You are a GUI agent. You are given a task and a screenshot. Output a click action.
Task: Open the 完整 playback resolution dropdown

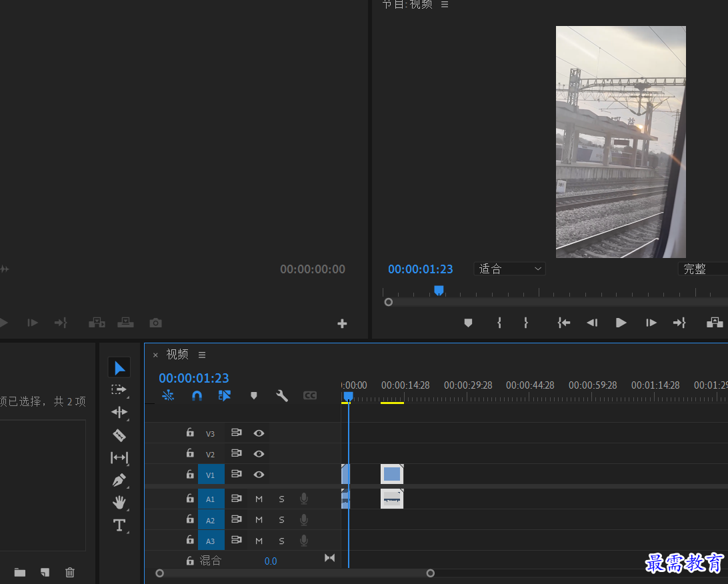[x=703, y=269]
